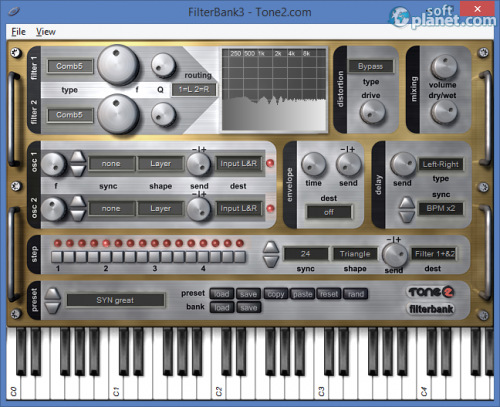
Task: Open osc 2 shape selector Layer
Action: pyautogui.click(x=161, y=209)
